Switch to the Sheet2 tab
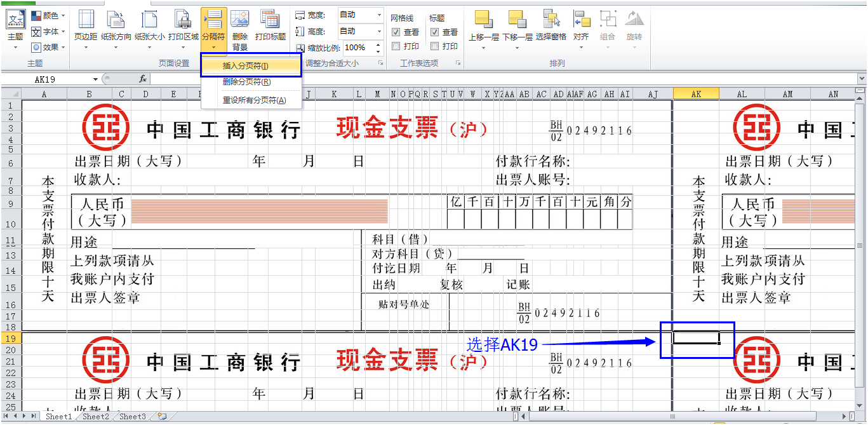 [x=96, y=417]
